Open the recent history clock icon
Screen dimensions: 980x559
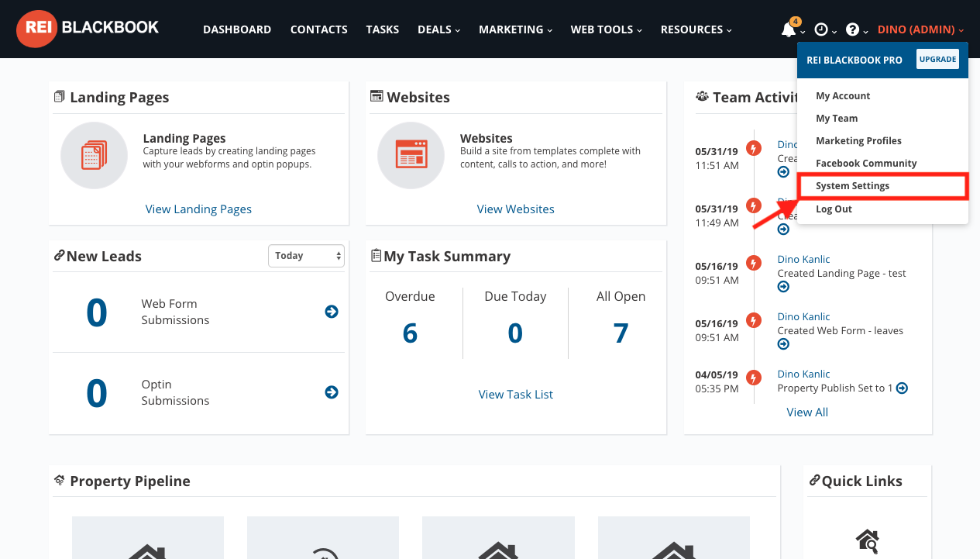(x=821, y=29)
